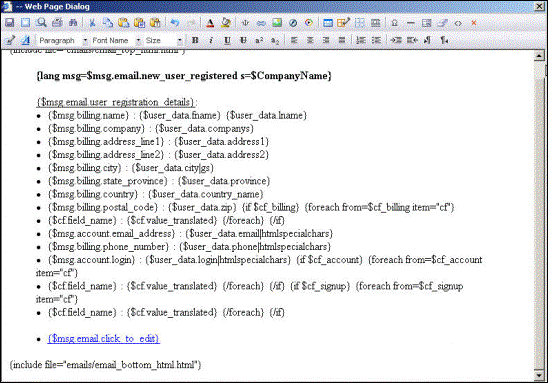Click the superscript button

point(259,41)
